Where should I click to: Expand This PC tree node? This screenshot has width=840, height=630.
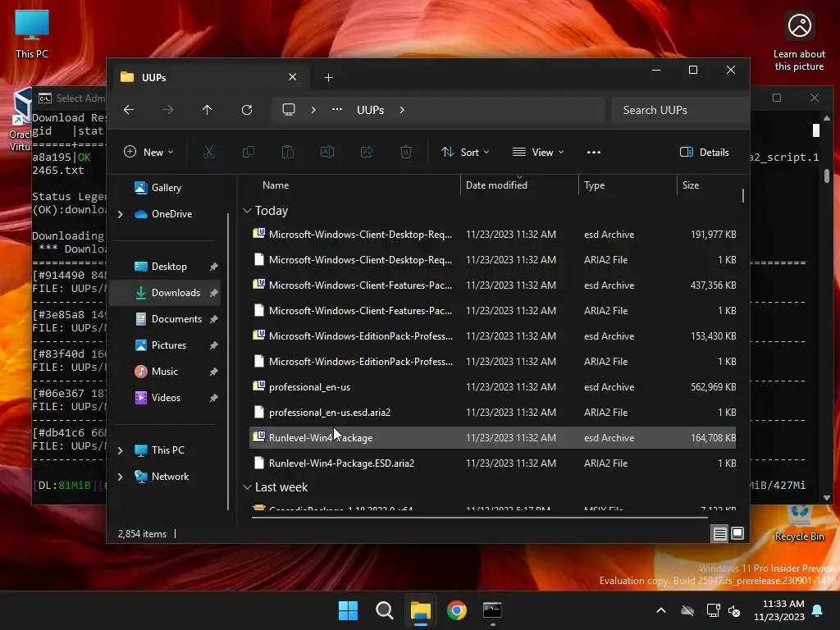pos(120,450)
